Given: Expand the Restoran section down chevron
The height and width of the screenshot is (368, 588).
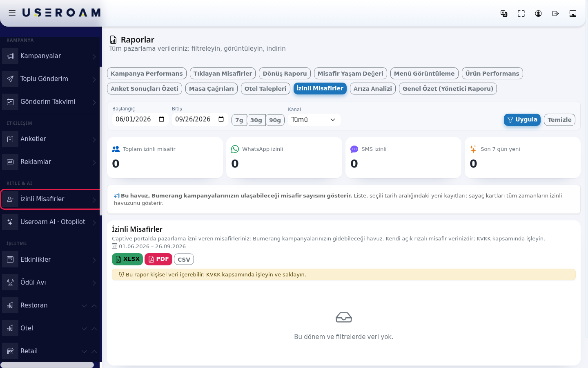Looking at the screenshot, I should tap(85, 305).
